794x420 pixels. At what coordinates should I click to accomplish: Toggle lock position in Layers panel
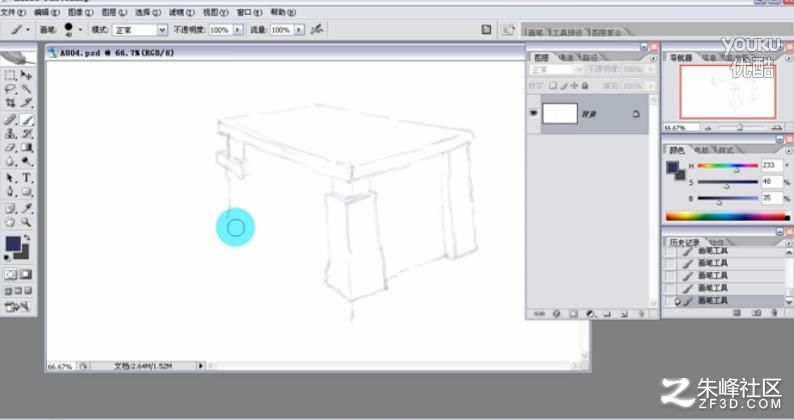[x=574, y=86]
